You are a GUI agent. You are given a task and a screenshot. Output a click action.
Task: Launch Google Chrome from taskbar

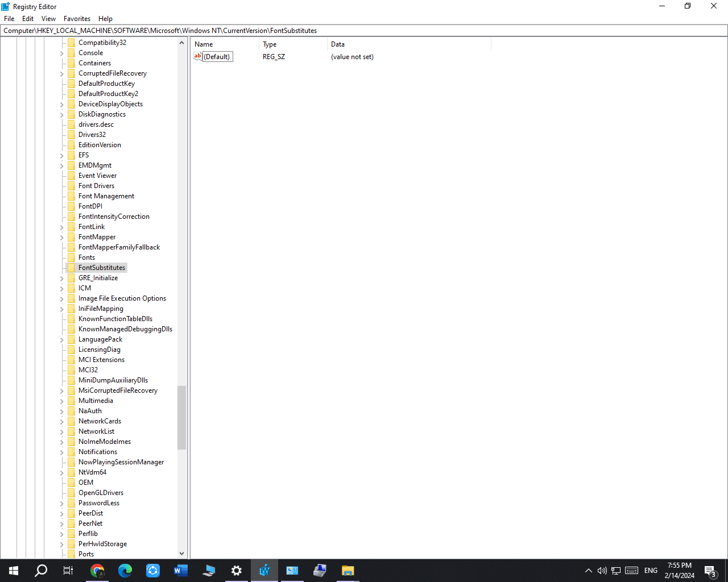(x=97, y=571)
